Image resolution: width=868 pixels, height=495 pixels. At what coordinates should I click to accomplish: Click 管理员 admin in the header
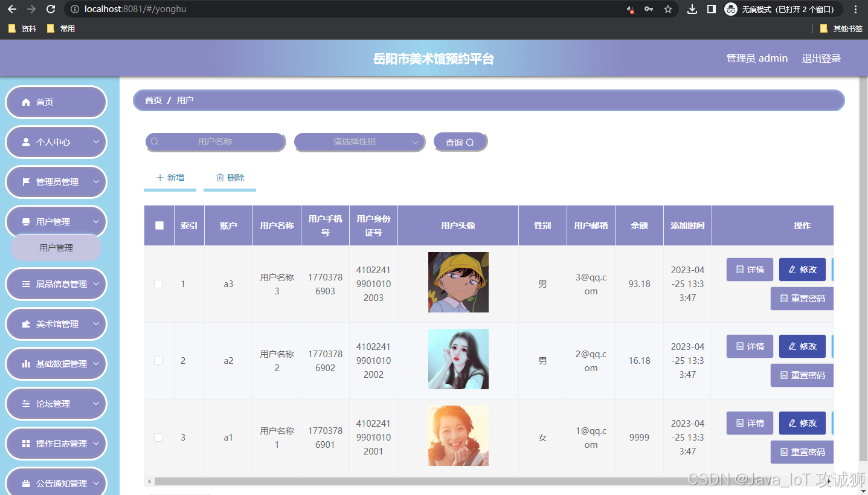pyautogui.click(x=757, y=58)
